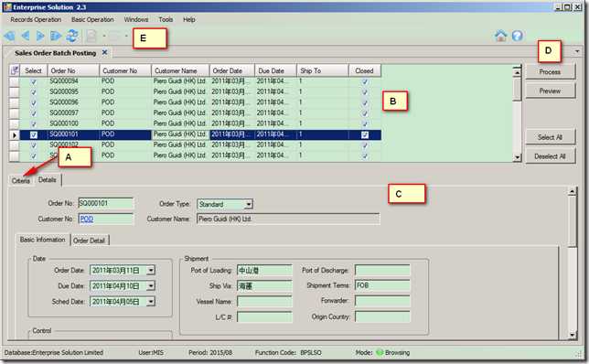Click the grid corner selector icon beside Select
This screenshot has width=589, height=364.
tap(15, 70)
